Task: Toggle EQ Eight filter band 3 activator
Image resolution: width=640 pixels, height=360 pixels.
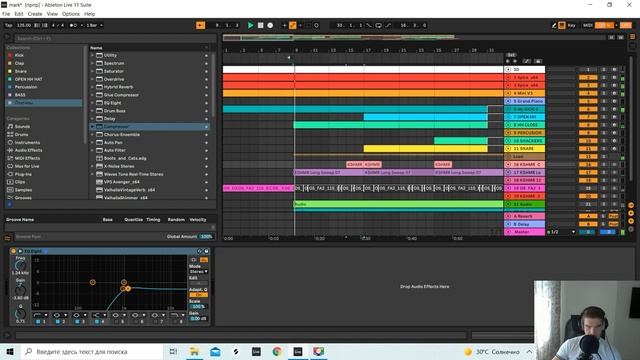Action: coord(77,322)
